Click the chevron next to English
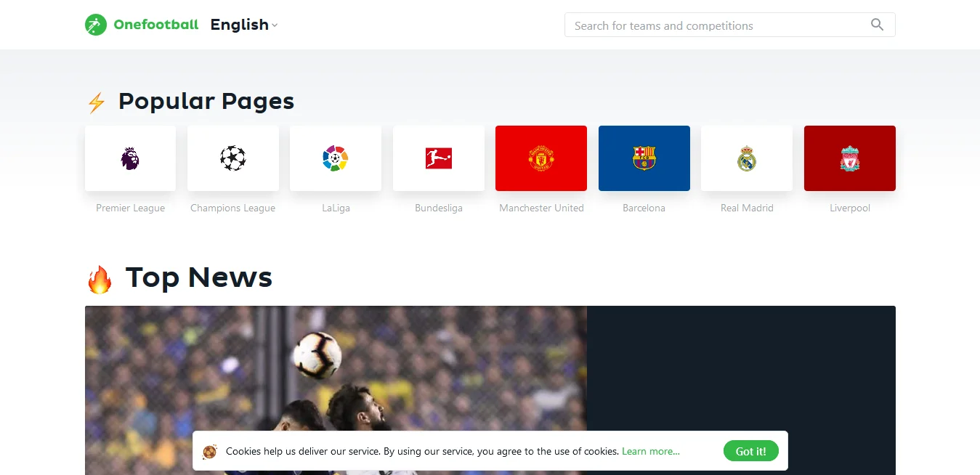This screenshot has width=980, height=475. (275, 25)
